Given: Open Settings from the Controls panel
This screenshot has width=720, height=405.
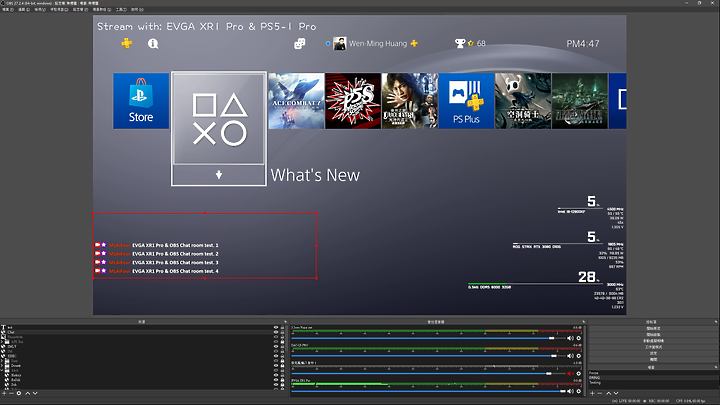Looking at the screenshot, I should pyautogui.click(x=653, y=353).
